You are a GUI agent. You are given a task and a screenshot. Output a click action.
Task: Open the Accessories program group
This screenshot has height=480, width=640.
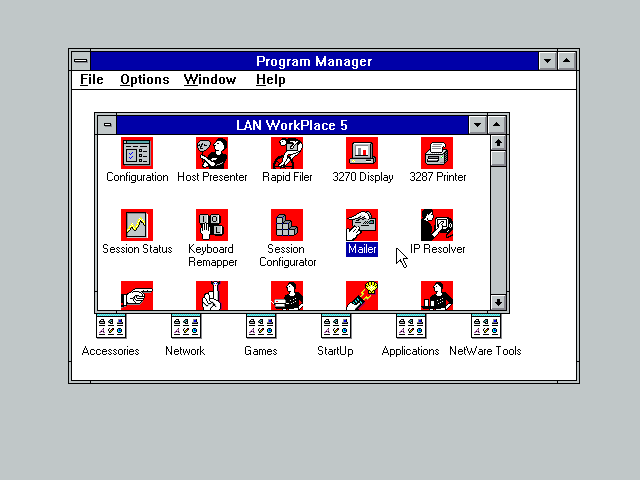[x=111, y=327]
